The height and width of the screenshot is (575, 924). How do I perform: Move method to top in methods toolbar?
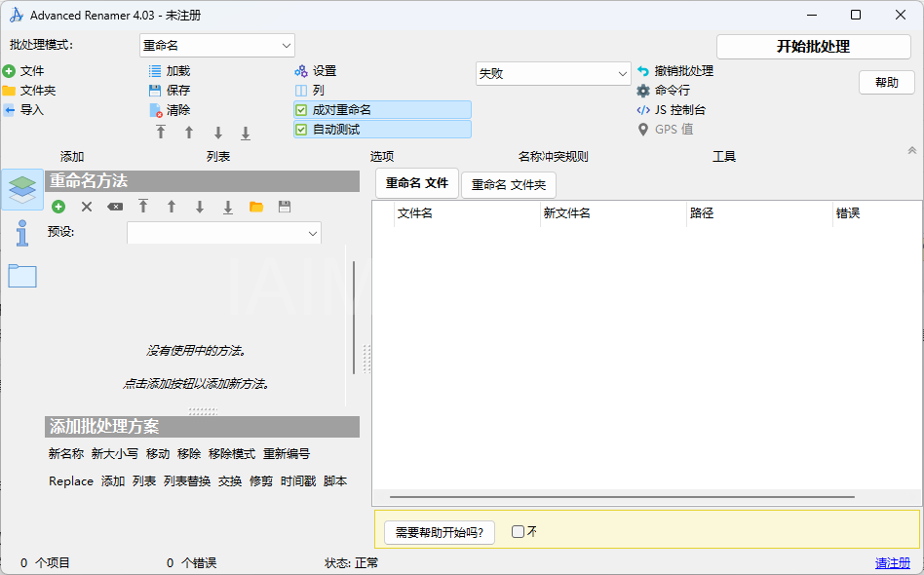[143, 207]
